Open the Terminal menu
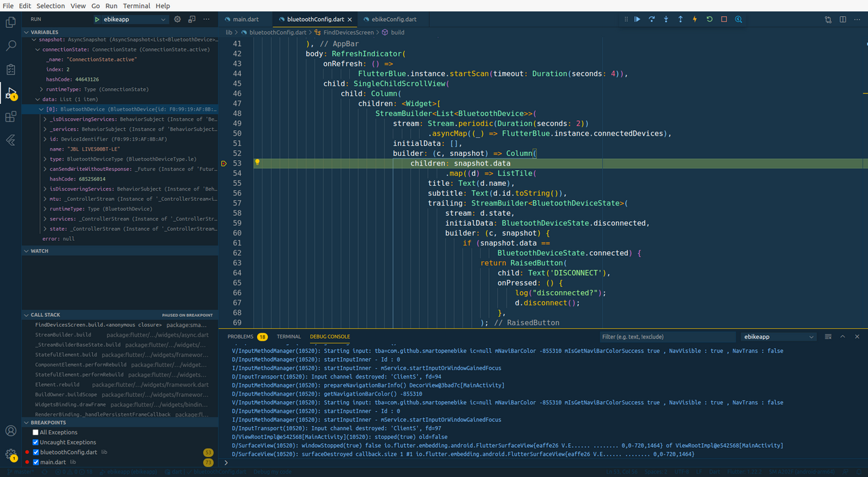This screenshot has height=477, width=868. pyautogui.click(x=136, y=5)
